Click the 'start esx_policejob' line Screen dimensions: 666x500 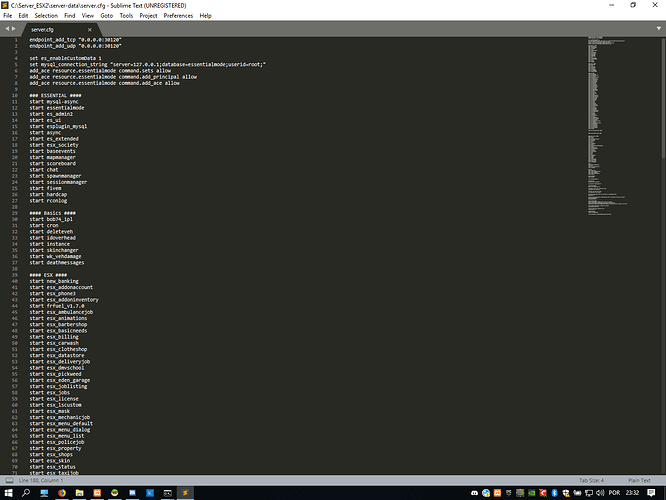coord(57,442)
